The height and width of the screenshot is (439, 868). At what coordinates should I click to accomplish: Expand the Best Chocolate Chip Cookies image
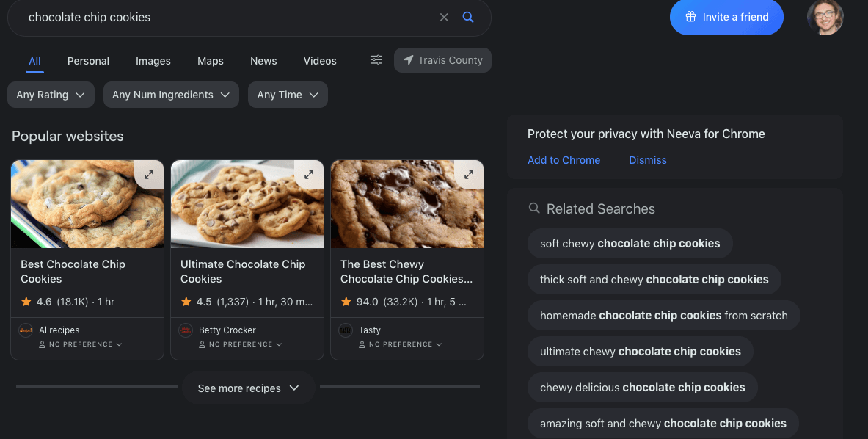(x=149, y=175)
